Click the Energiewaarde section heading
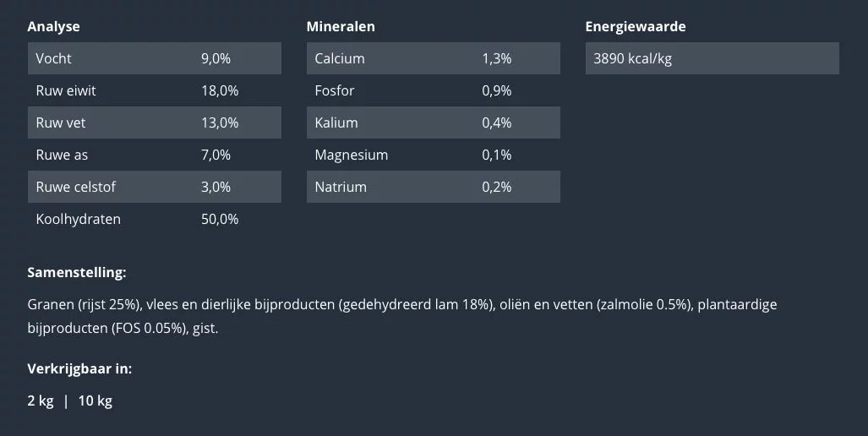Image resolution: width=868 pixels, height=436 pixels. [x=635, y=26]
